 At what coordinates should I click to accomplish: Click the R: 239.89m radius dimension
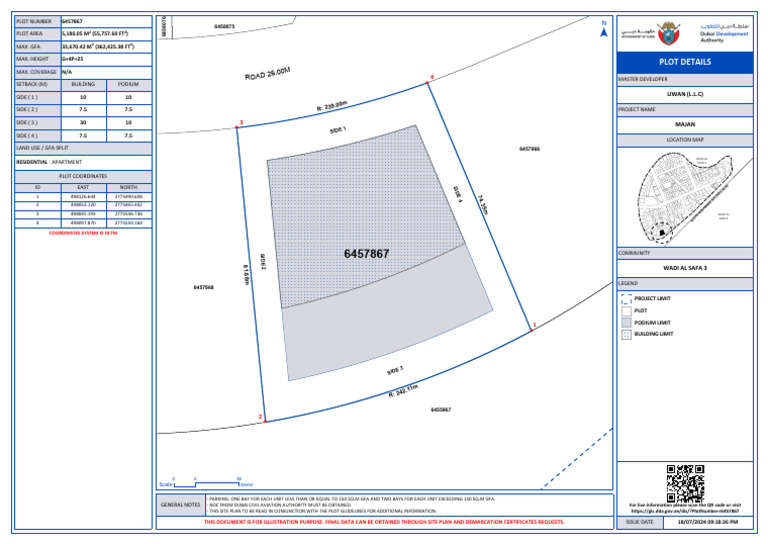(332, 106)
